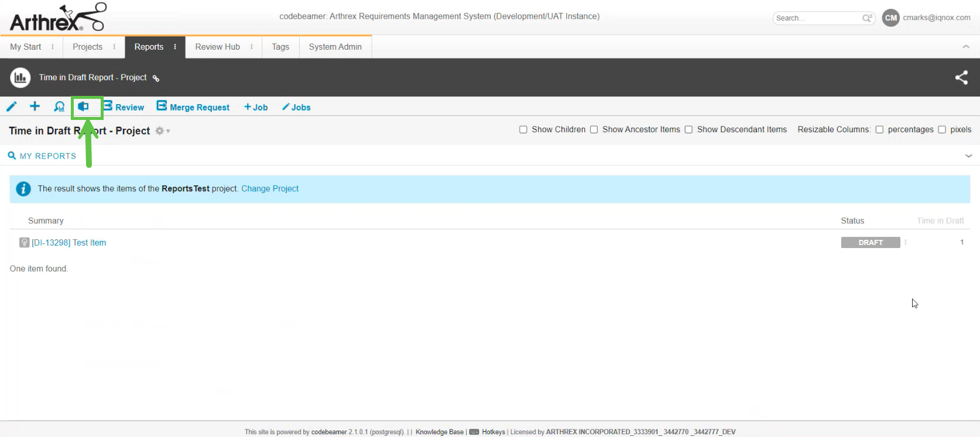This screenshot has height=437, width=980.
Task: Check Show Ancestor Items
Action: [594, 130]
